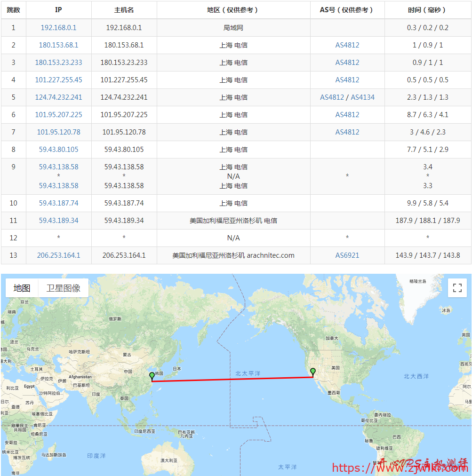
Task: Open the IP link 192.168.0.1
Action: pos(58,28)
